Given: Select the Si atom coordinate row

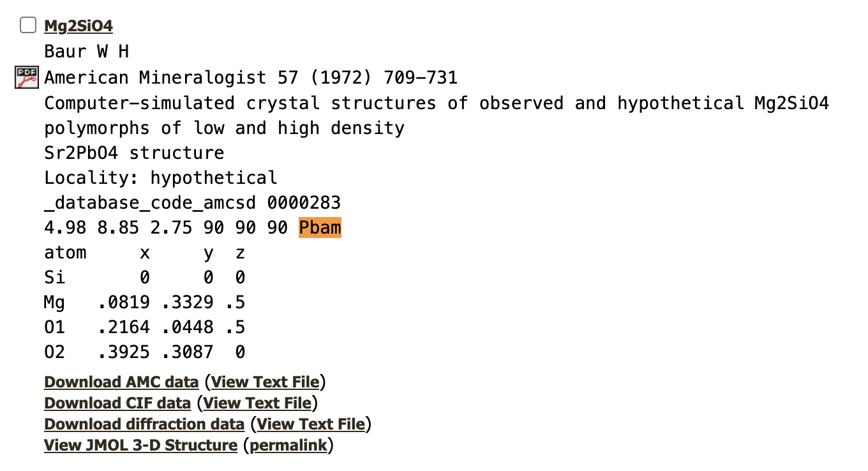Looking at the screenshot, I should tap(144, 278).
